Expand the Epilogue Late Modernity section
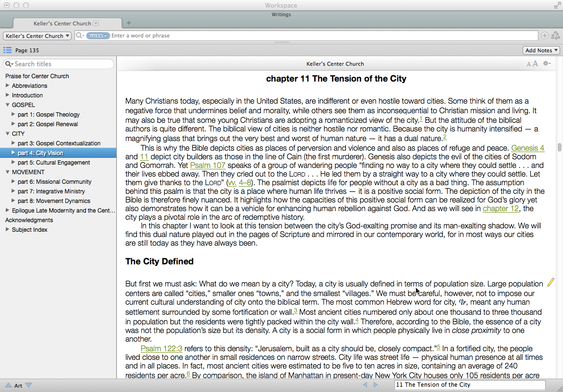This screenshot has width=563, height=392. point(7,210)
